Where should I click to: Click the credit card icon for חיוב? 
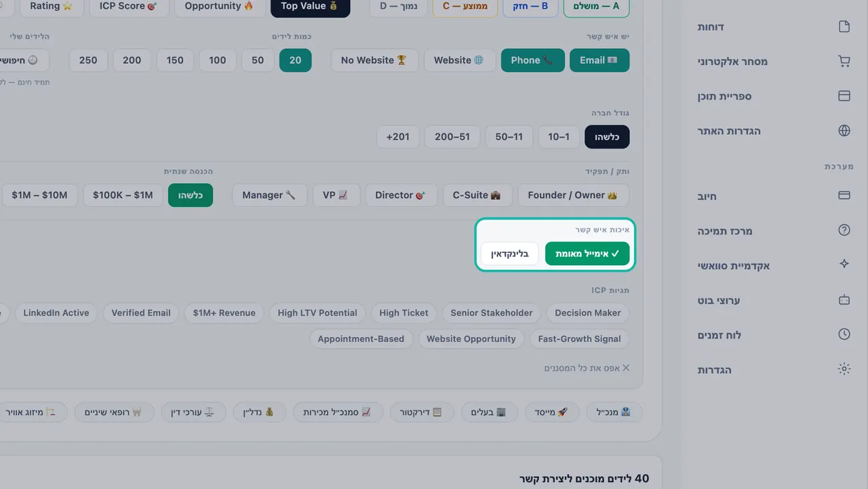coord(844,195)
